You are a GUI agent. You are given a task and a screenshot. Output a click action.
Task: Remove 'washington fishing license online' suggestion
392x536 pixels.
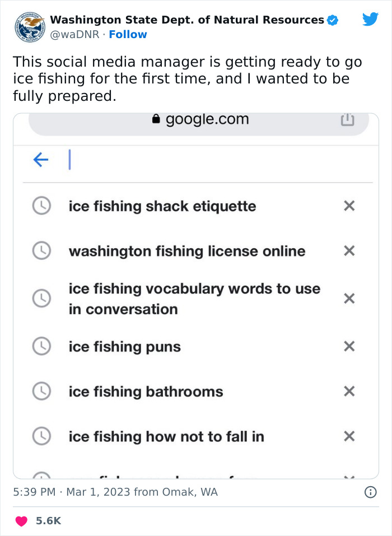pos(349,251)
